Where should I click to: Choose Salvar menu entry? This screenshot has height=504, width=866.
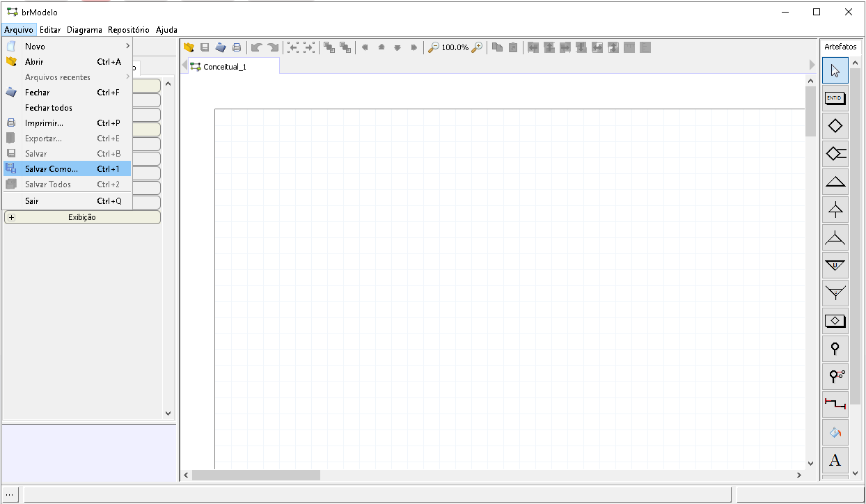click(67, 154)
